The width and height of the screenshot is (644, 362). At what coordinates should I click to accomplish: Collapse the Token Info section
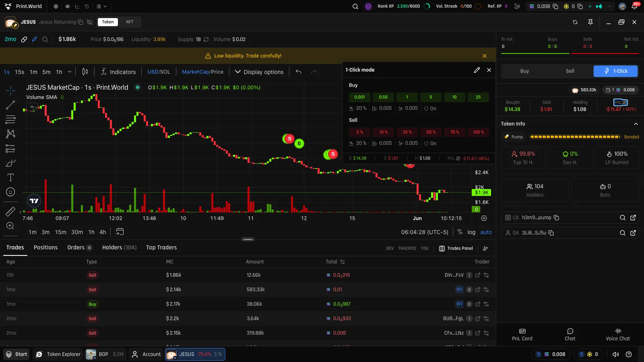click(636, 124)
